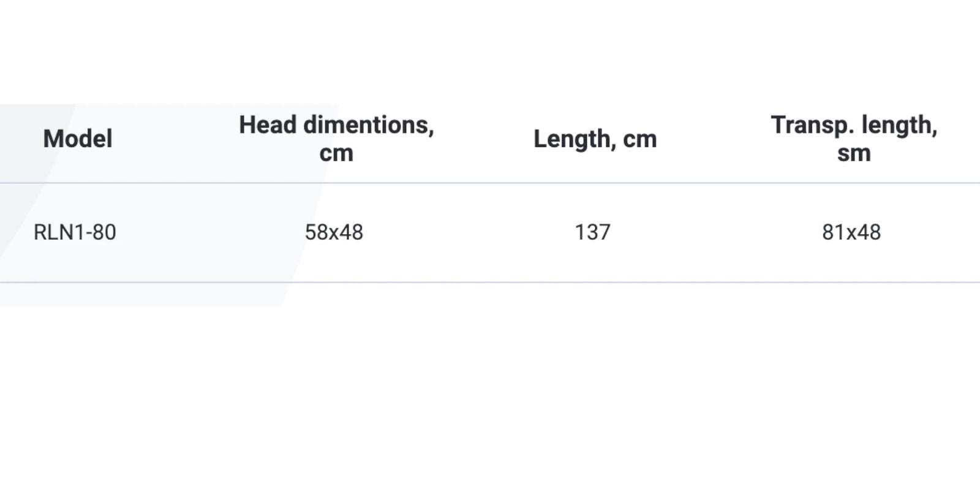The image size is (980, 480).
Task: Click the word "Length" in the third header
Action: click(574, 139)
